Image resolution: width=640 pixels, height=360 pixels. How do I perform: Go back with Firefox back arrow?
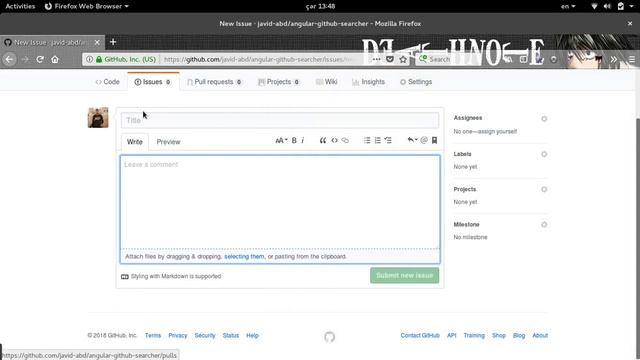9,59
